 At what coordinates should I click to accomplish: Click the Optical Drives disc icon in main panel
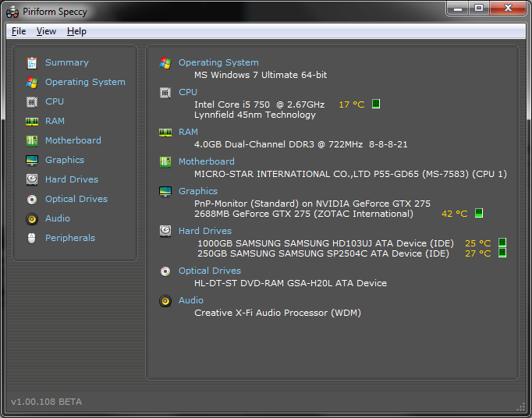165,271
